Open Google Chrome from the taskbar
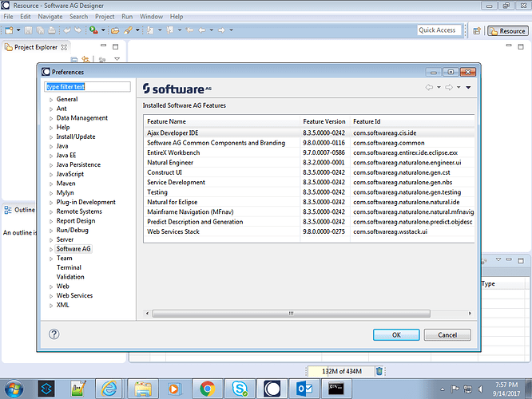Viewport: 532px width, 399px height. 208,389
